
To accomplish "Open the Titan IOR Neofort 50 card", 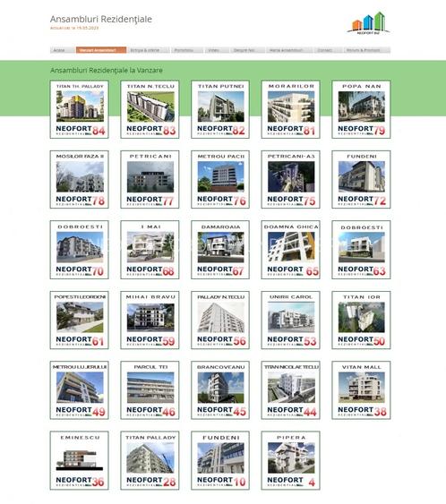I will click(x=361, y=320).
